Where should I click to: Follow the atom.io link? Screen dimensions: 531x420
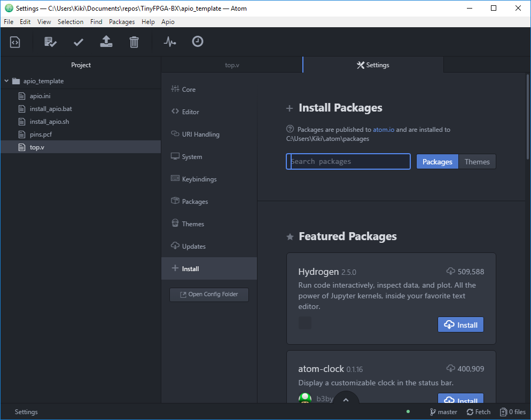[x=384, y=130]
